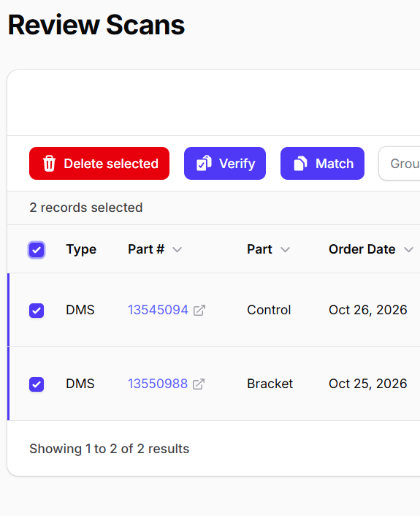Click the Verify button
Screen dimensions: 420x516
pos(225,163)
